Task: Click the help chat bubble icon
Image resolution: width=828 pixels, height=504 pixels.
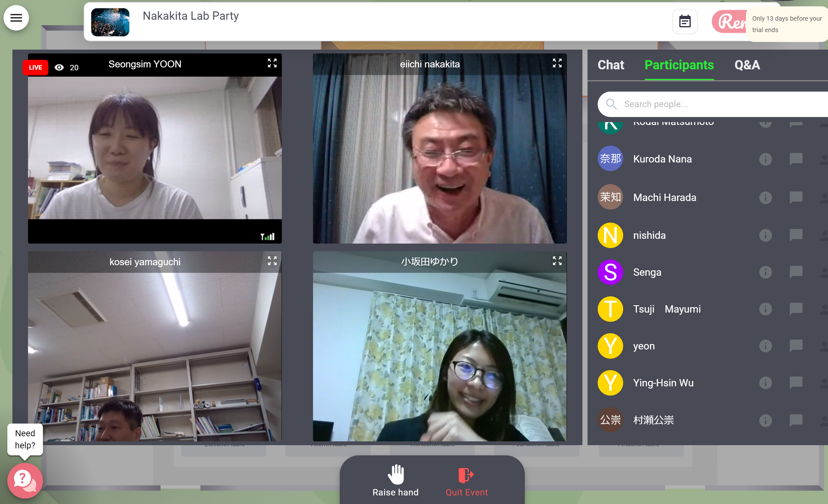Action: (x=25, y=480)
